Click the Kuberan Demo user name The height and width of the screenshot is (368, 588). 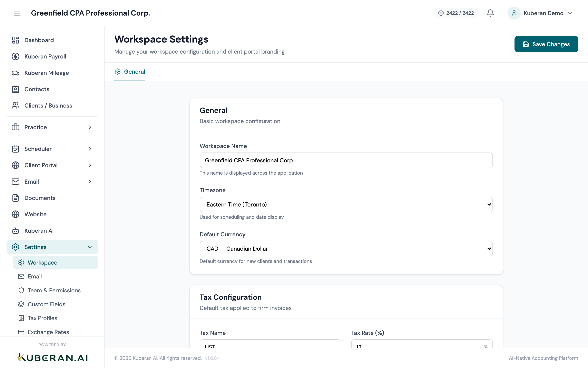pyautogui.click(x=543, y=13)
